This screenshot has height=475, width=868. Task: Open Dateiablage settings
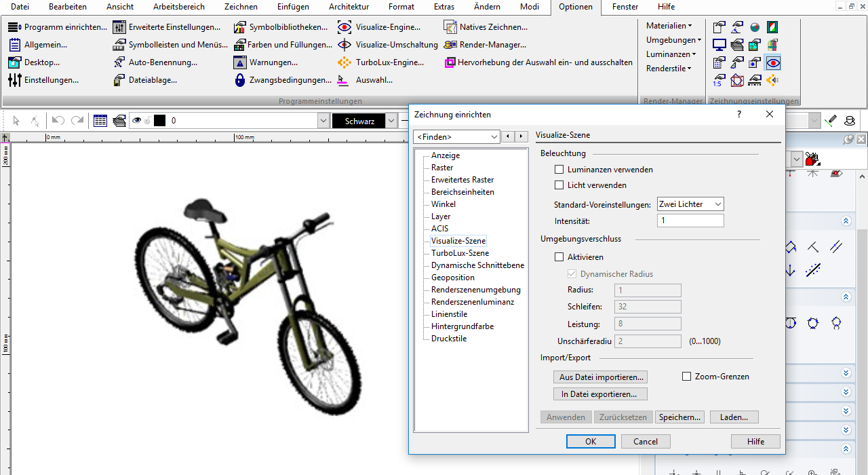click(145, 80)
